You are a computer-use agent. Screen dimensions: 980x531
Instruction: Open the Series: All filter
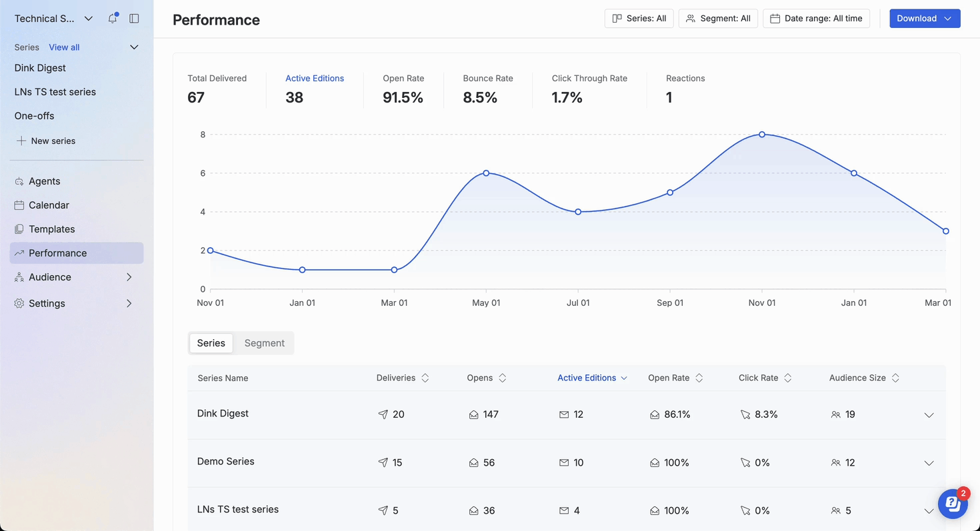click(x=639, y=19)
